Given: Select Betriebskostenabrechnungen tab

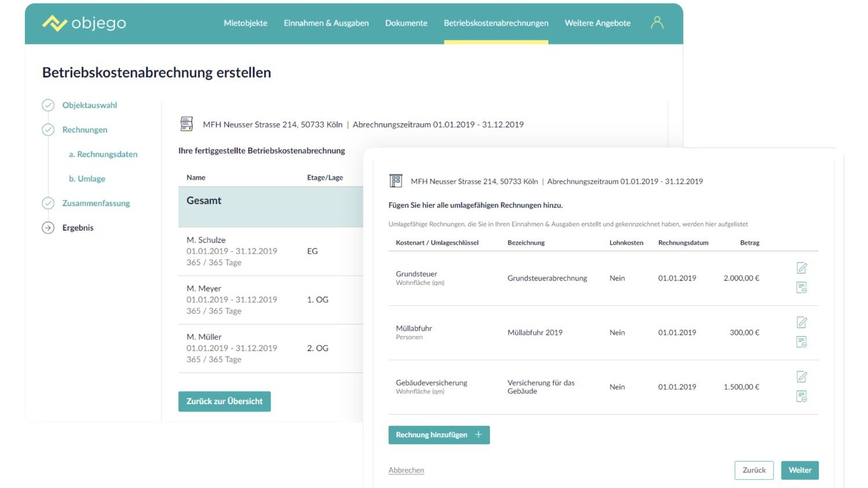Looking at the screenshot, I should (496, 23).
